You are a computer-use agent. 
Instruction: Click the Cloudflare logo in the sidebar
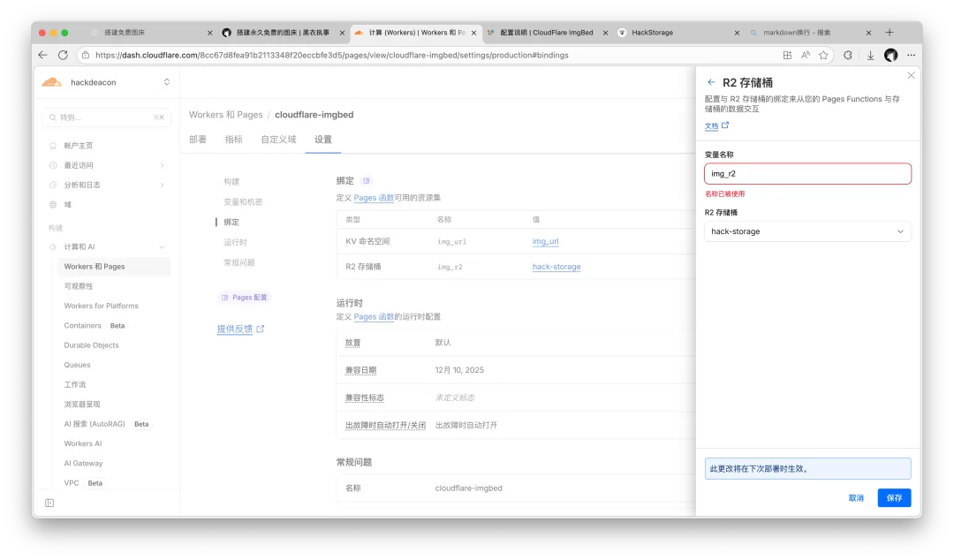[52, 82]
